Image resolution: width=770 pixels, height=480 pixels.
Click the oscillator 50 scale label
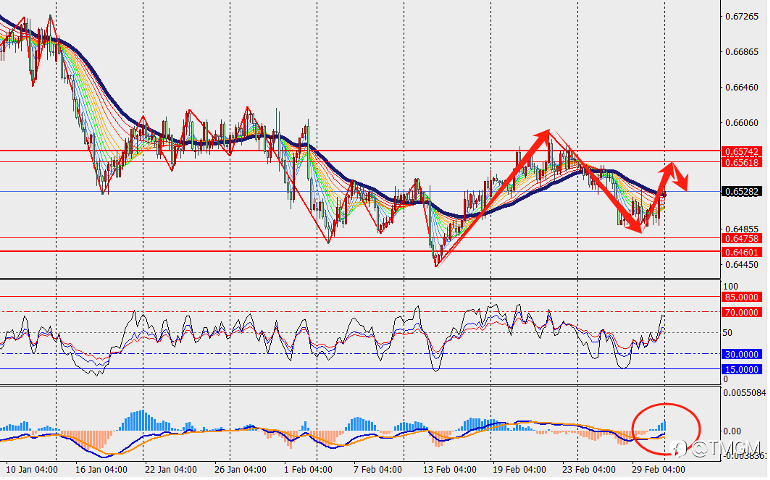pos(728,333)
